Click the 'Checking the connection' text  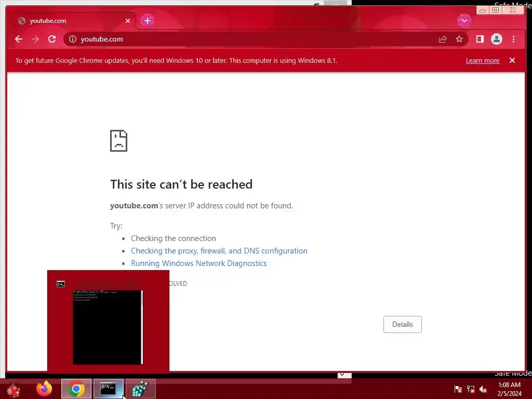174,238
